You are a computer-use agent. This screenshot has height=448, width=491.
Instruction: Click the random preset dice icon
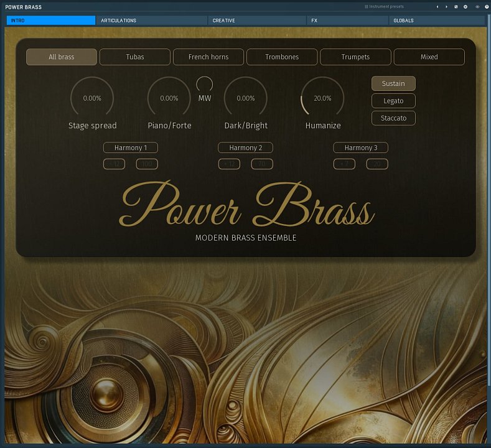tap(456, 7)
